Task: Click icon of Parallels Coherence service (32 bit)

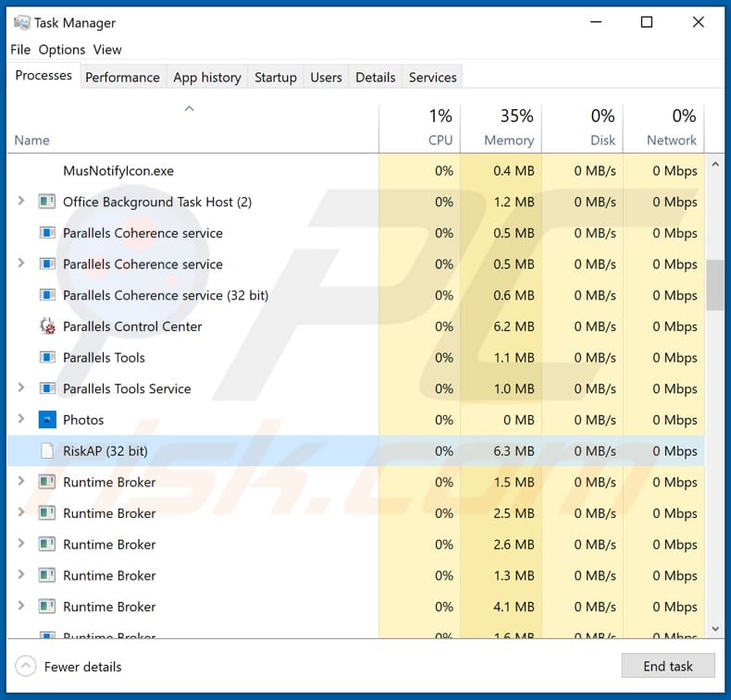Action: point(47,295)
